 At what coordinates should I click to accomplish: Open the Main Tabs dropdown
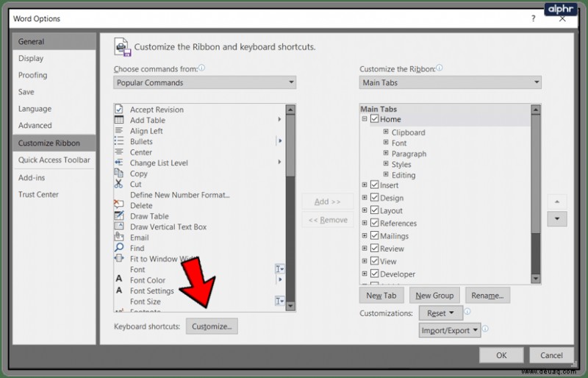[450, 82]
